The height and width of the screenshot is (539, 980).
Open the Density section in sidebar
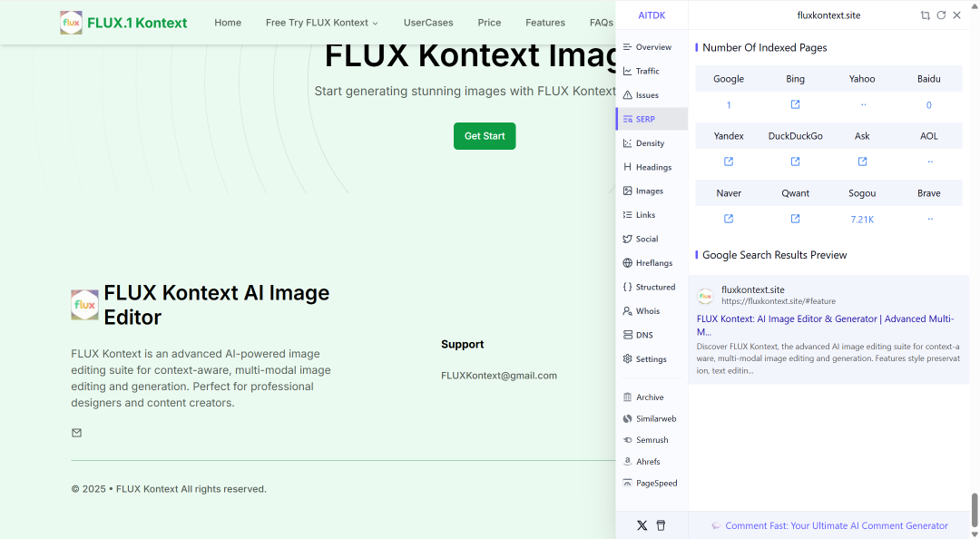pos(652,143)
